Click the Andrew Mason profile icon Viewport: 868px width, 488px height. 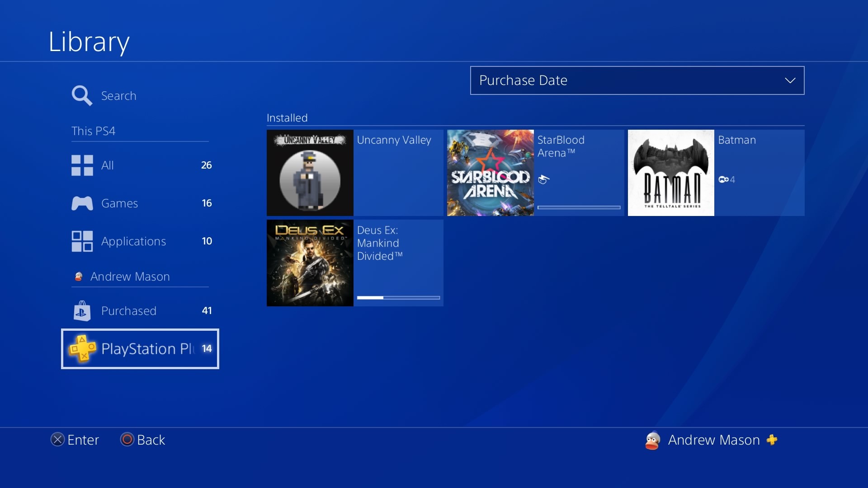[x=653, y=440]
